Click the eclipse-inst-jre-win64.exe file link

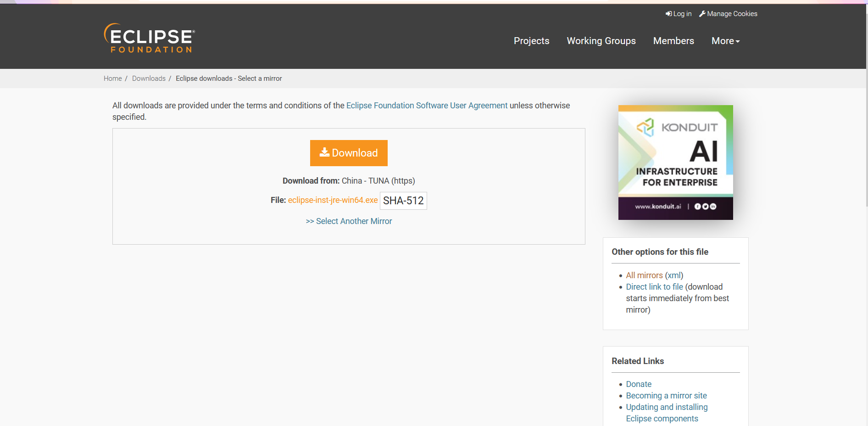click(x=333, y=200)
